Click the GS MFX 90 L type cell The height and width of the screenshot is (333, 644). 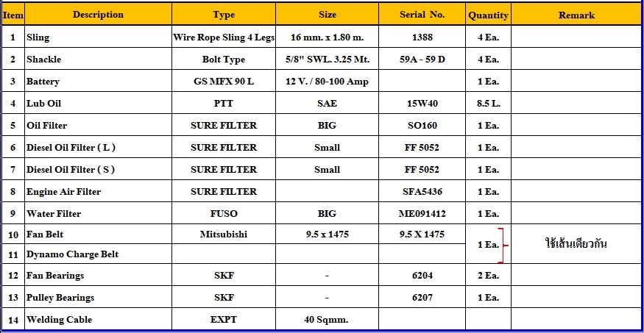pyautogui.click(x=224, y=81)
